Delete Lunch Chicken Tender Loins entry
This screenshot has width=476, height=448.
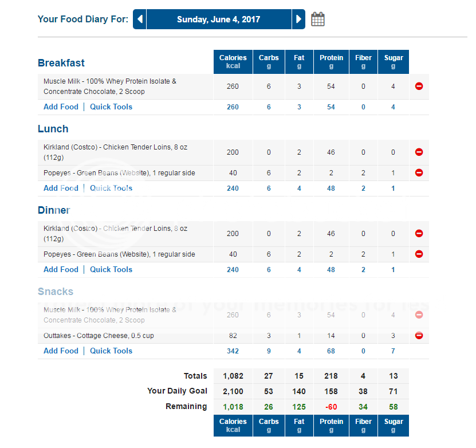click(419, 152)
